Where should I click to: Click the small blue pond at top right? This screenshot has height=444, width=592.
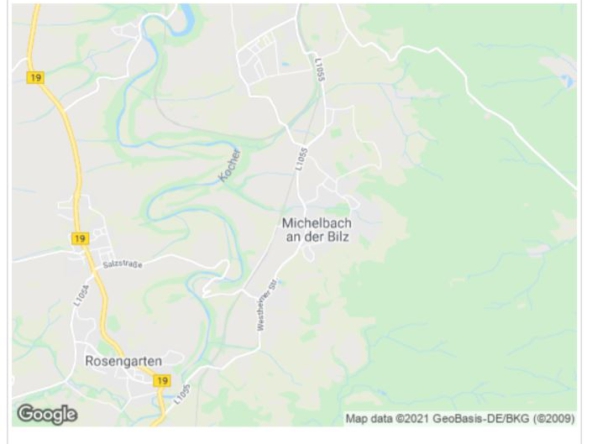[x=567, y=81]
